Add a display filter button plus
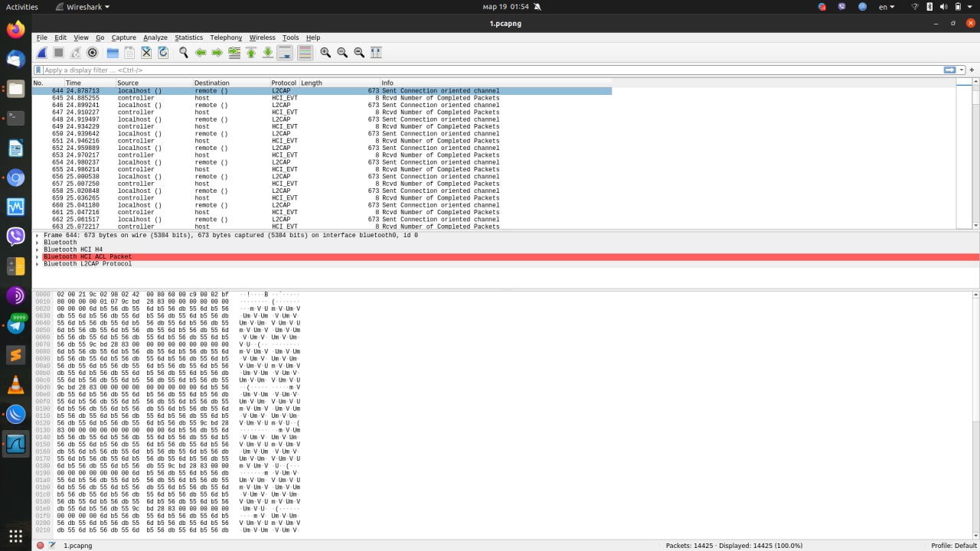Viewport: 980px width, 551px height. tap(972, 70)
